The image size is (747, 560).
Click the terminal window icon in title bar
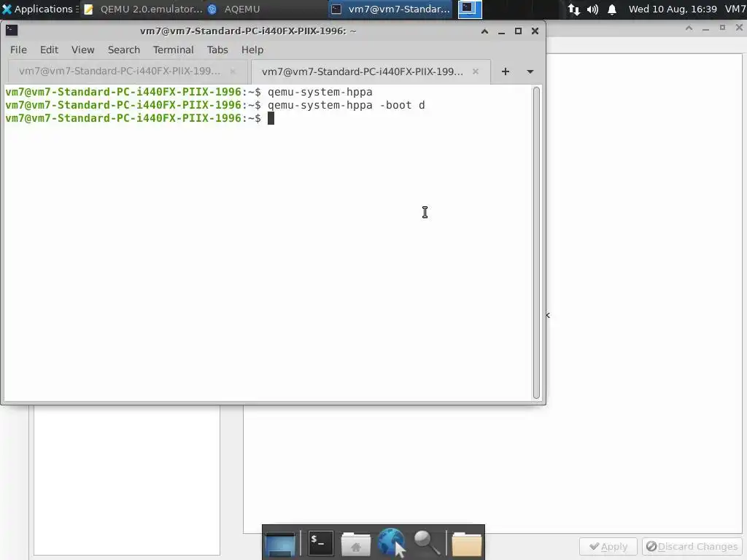coord(12,31)
